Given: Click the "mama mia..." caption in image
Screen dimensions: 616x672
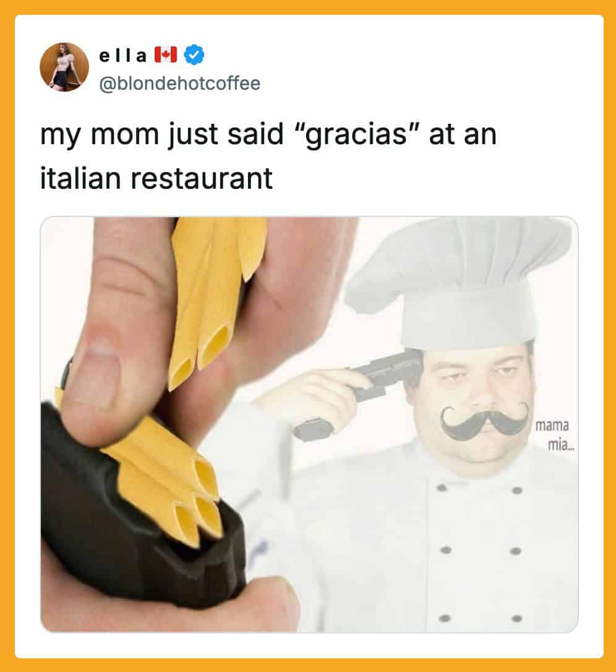Looking at the screenshot, I should pos(554,436).
